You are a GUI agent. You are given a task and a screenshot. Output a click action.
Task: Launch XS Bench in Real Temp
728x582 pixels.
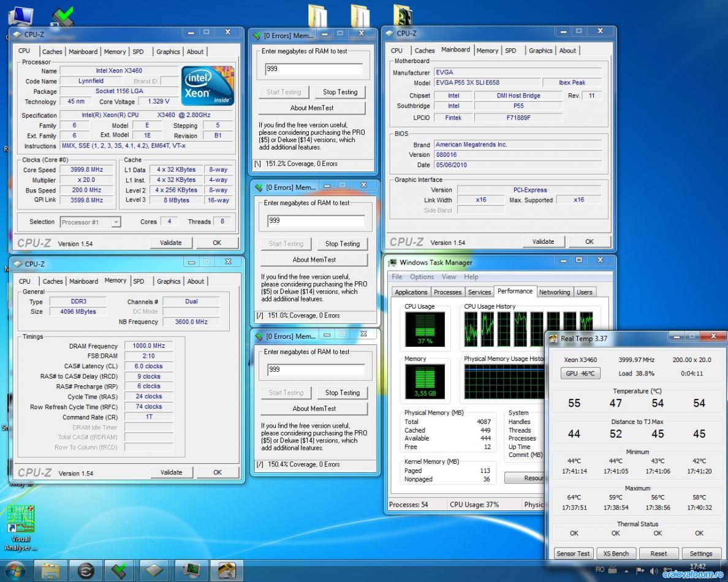tap(616, 553)
